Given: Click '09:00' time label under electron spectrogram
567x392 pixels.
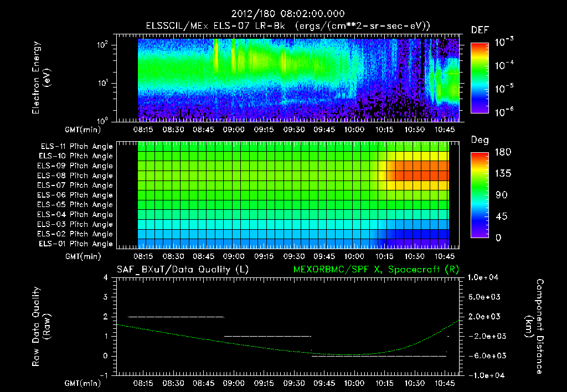Looking at the screenshot, I should pyautogui.click(x=234, y=130).
